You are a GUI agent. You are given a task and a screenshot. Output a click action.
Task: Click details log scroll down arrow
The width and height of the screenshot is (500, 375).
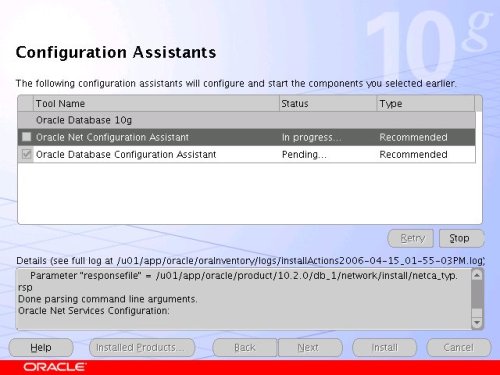tap(477, 323)
